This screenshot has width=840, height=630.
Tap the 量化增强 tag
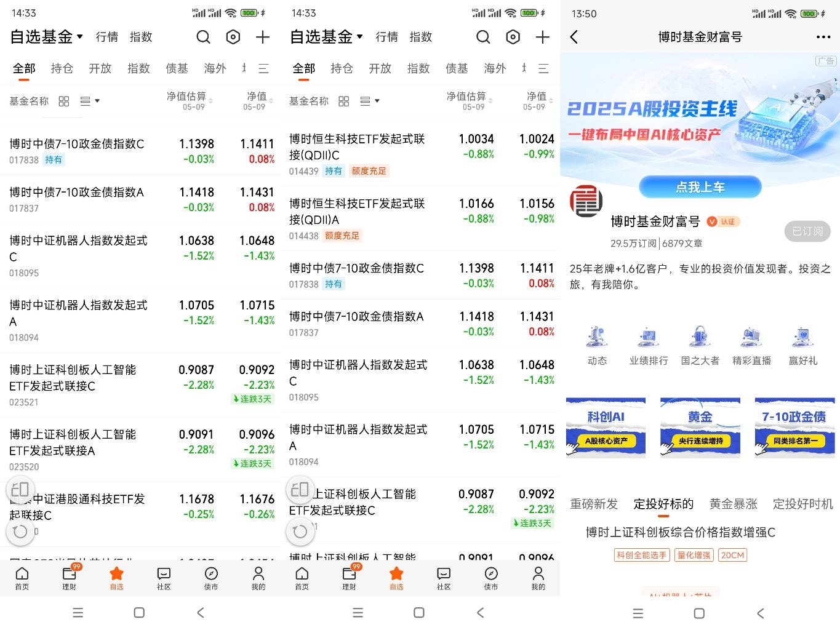(x=694, y=555)
